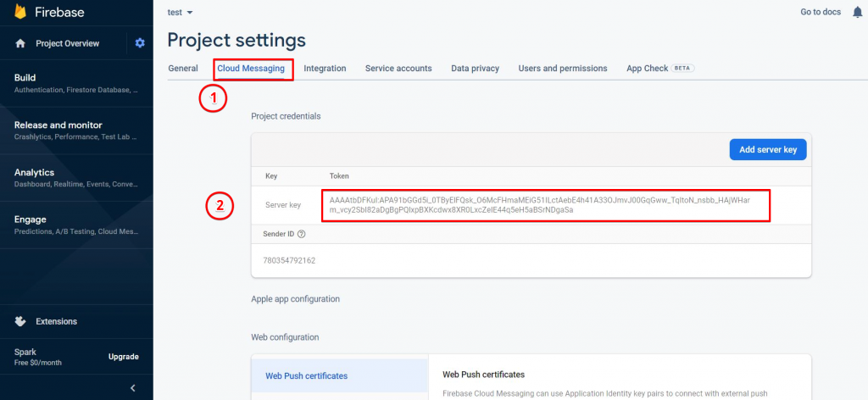The image size is (868, 400).
Task: Switch to the General tab
Action: 183,69
